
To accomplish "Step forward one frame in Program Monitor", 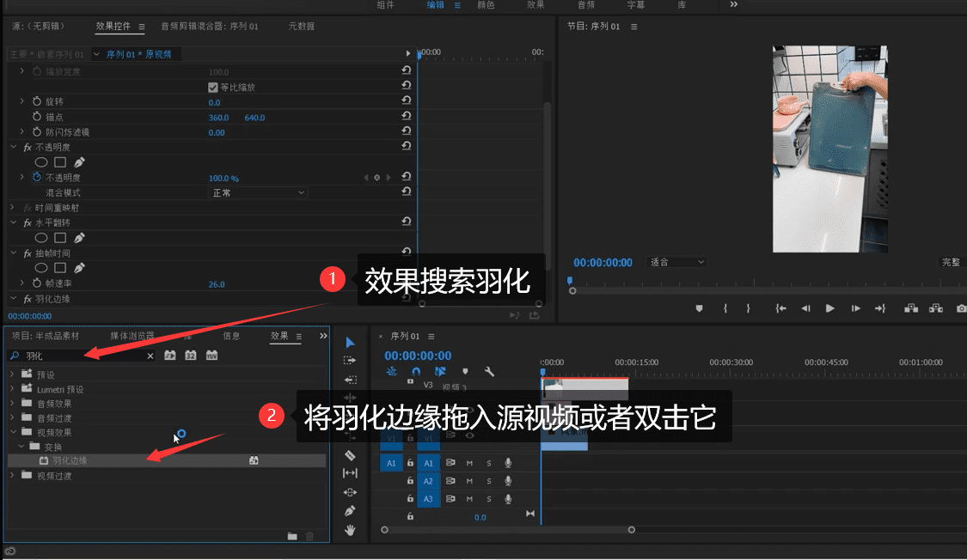I will tap(855, 308).
